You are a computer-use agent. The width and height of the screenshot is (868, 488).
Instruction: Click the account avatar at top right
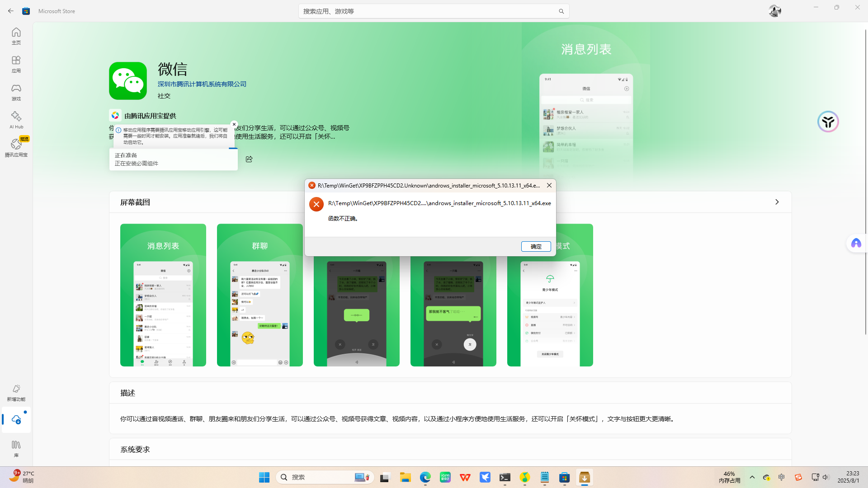775,11
